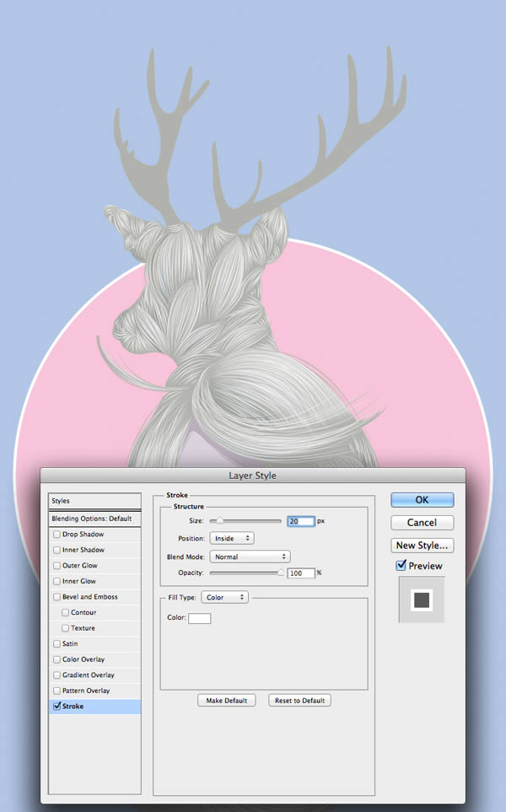Enable Pattern Overlay checkbox
The width and height of the screenshot is (506, 812).
coord(57,691)
